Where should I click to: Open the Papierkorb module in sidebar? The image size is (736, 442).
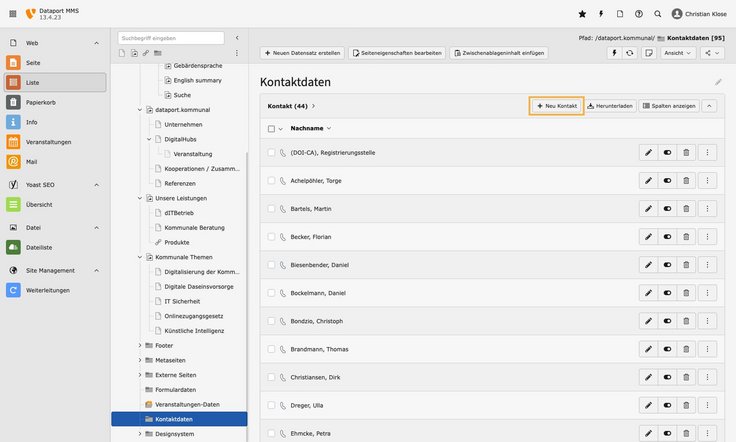pos(40,102)
